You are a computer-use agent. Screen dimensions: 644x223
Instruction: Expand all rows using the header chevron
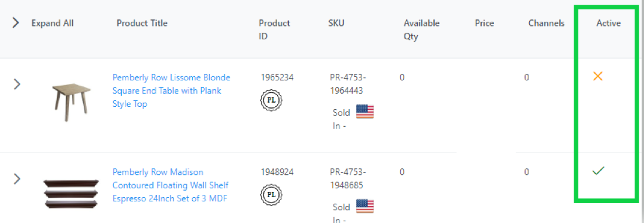click(x=16, y=23)
